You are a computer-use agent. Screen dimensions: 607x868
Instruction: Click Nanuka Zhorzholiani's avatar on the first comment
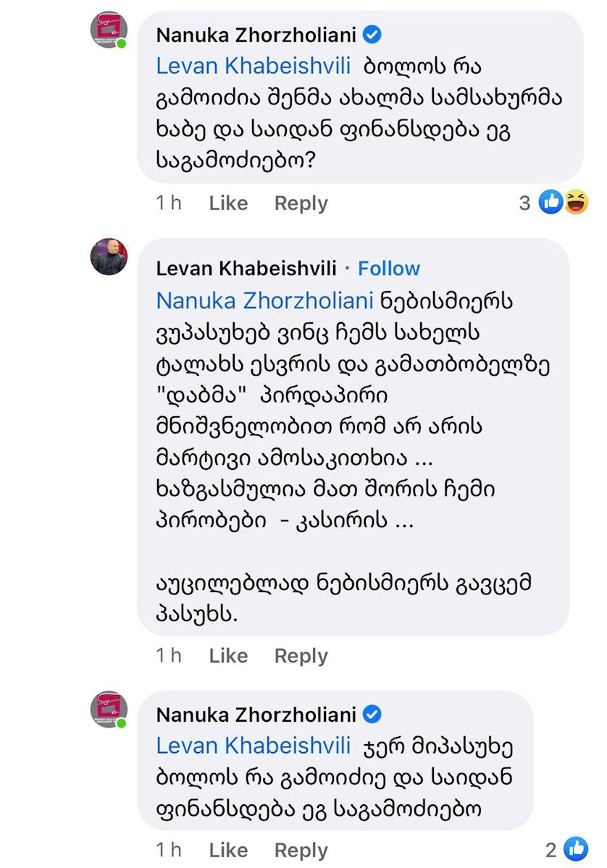pyautogui.click(x=109, y=30)
